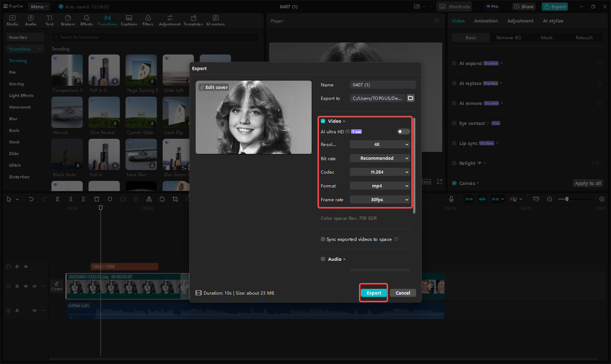Open the Codec dropdown showing H.264

pyautogui.click(x=380, y=172)
